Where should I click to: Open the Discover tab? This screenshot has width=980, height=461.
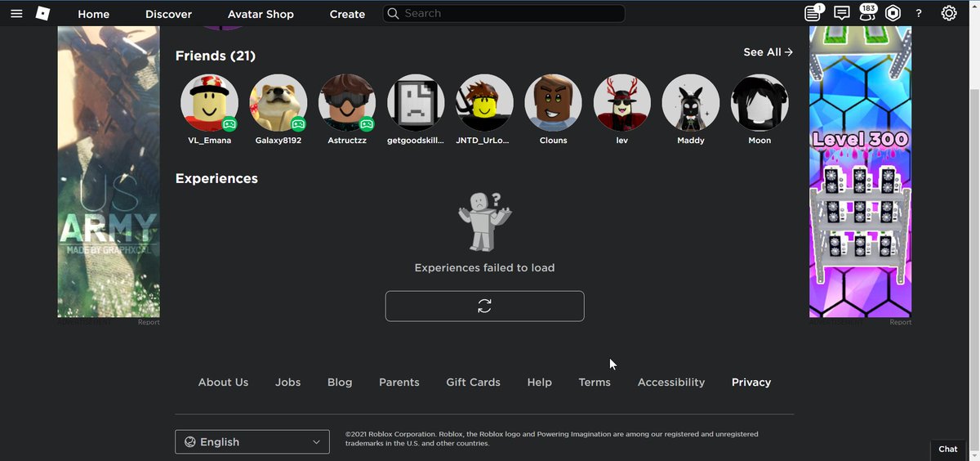(x=168, y=14)
